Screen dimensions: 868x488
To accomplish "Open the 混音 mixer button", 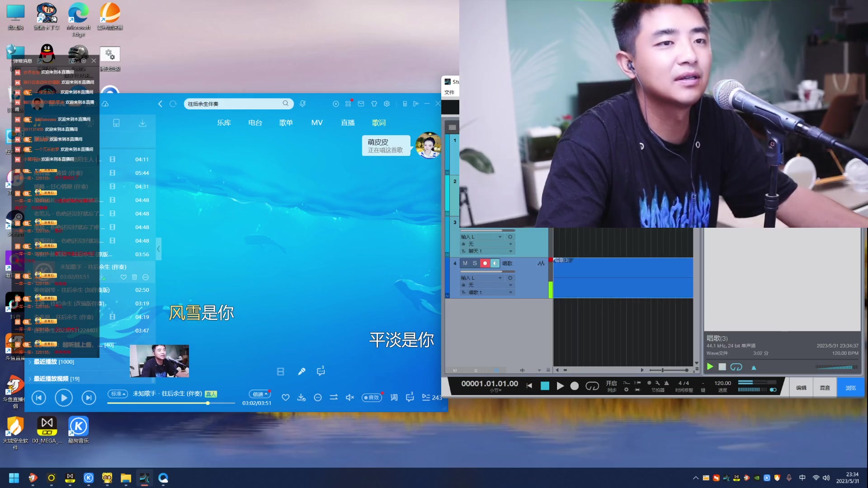I will click(825, 388).
